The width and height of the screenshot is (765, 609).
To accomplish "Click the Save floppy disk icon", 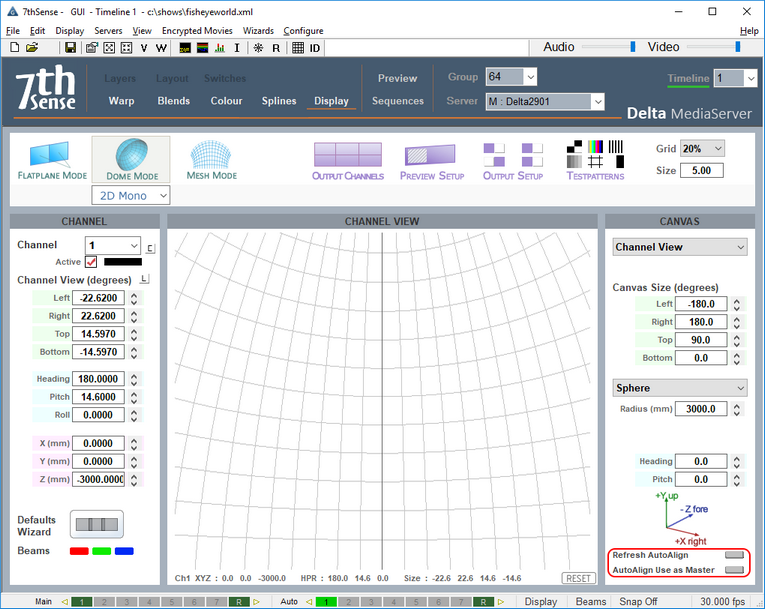I will coord(70,47).
